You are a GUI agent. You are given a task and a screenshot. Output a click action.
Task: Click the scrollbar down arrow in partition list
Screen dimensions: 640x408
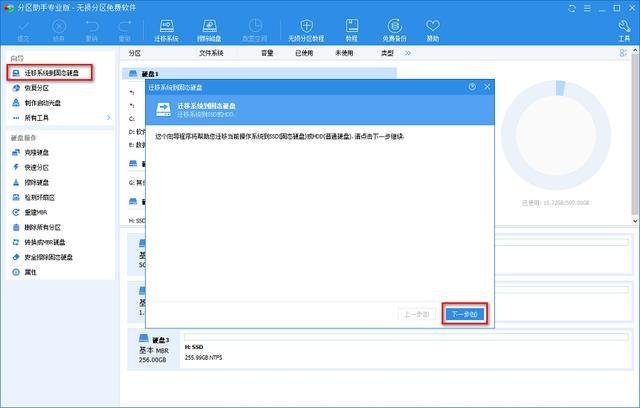(636, 221)
